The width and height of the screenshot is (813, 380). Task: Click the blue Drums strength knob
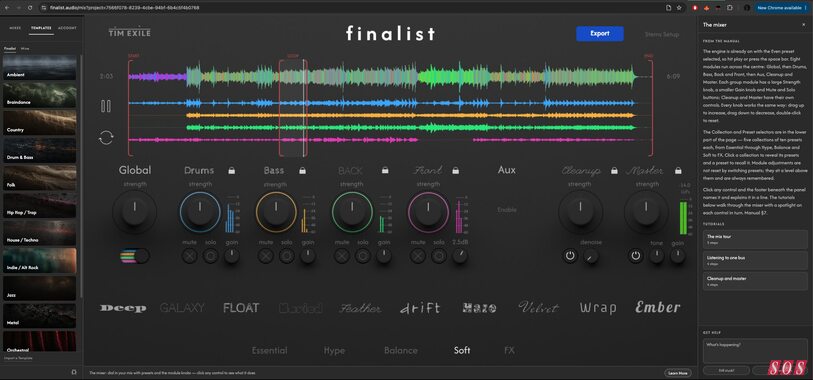[x=200, y=212]
